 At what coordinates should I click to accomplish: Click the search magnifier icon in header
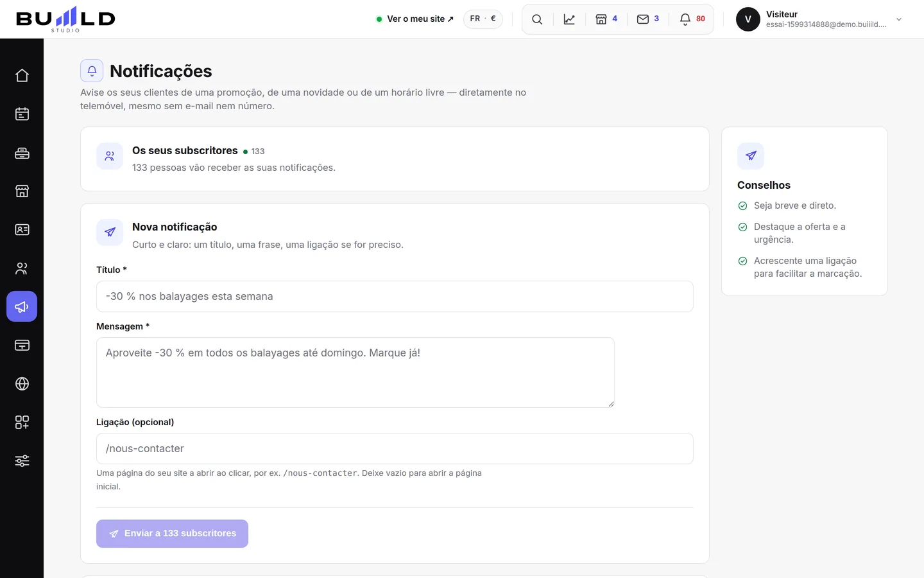(537, 19)
